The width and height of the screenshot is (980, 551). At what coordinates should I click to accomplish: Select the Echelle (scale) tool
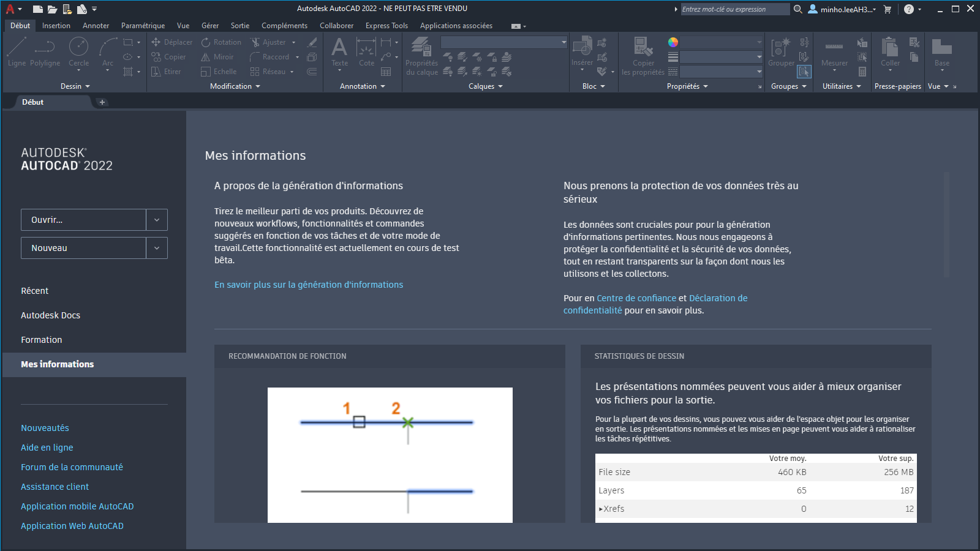coord(219,72)
